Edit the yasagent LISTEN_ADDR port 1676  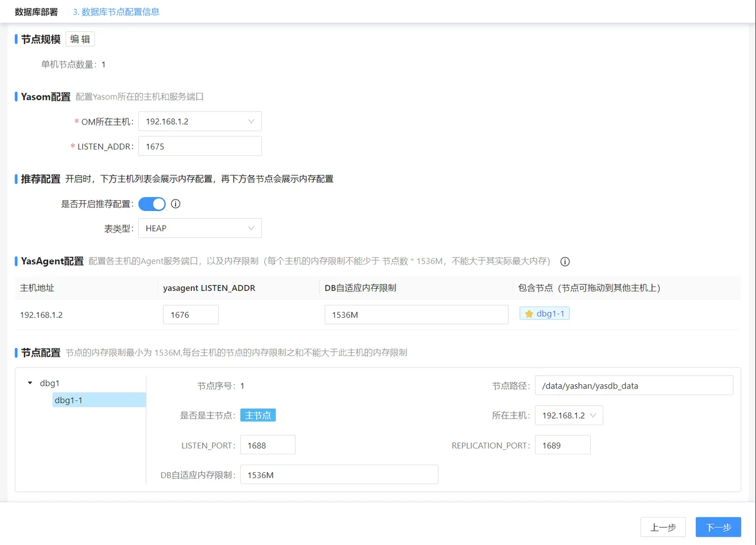pos(190,314)
